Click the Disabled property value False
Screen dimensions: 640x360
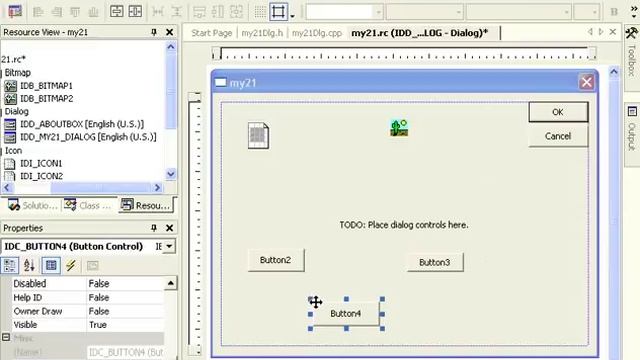tap(125, 284)
